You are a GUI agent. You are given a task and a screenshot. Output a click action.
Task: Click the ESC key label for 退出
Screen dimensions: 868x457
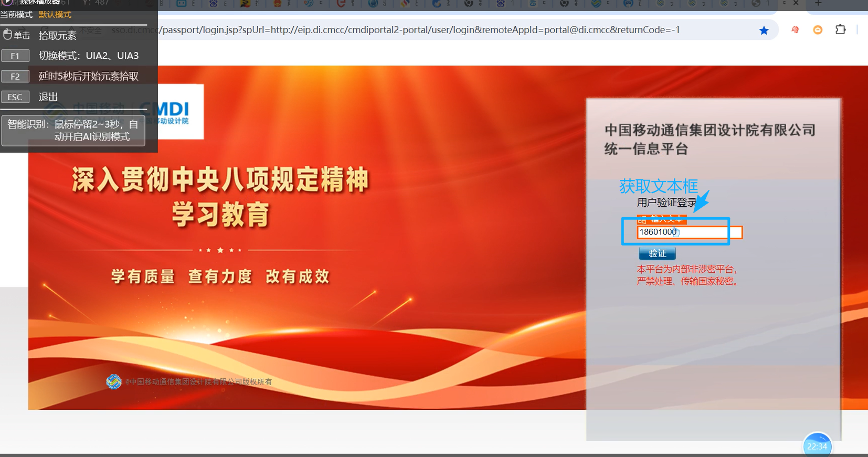15,97
